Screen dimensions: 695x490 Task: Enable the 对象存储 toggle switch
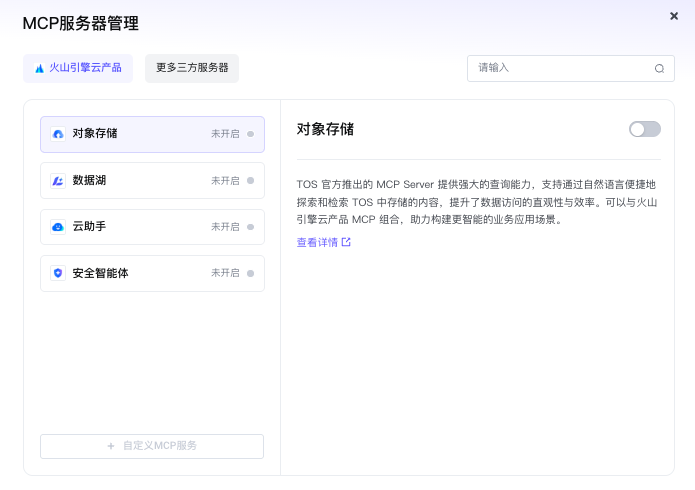point(645,129)
